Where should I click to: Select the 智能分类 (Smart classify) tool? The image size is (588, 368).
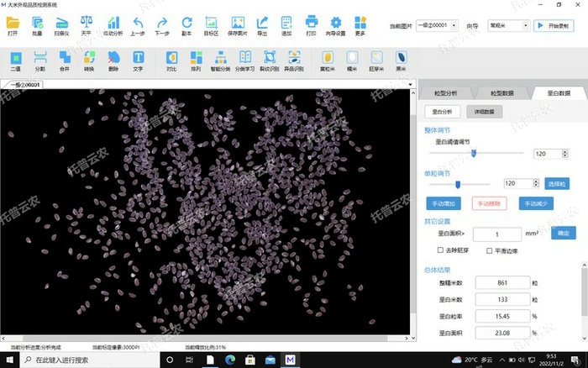click(x=221, y=58)
